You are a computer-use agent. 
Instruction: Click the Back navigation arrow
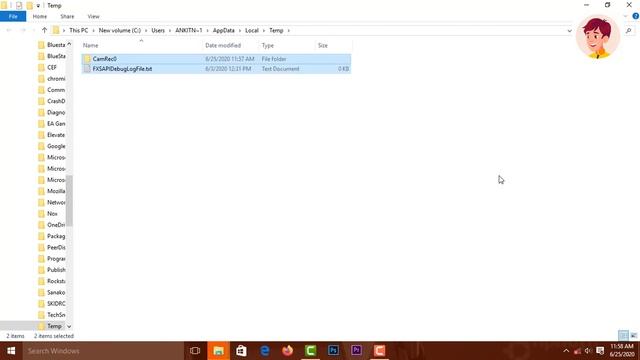tap(9, 30)
